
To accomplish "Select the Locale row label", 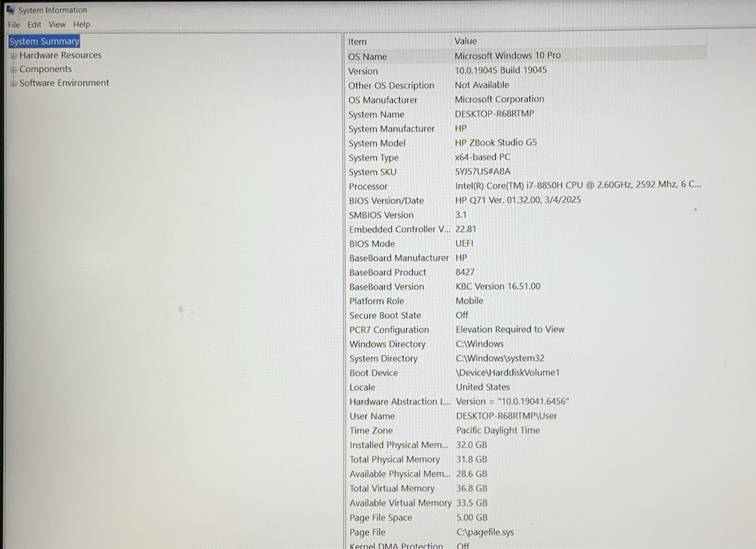I will (x=362, y=387).
